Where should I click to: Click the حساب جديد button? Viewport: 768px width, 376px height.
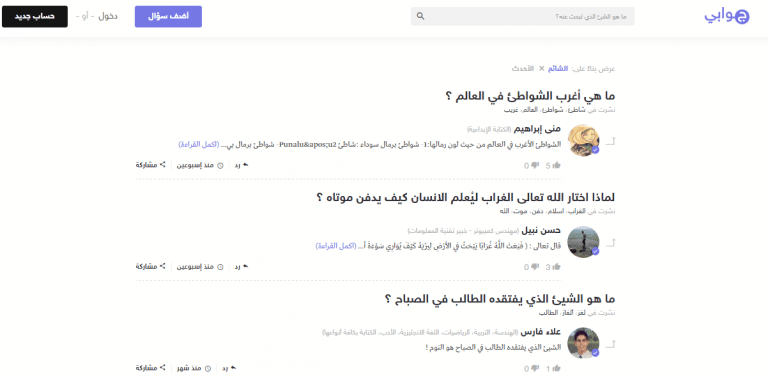click(35, 17)
